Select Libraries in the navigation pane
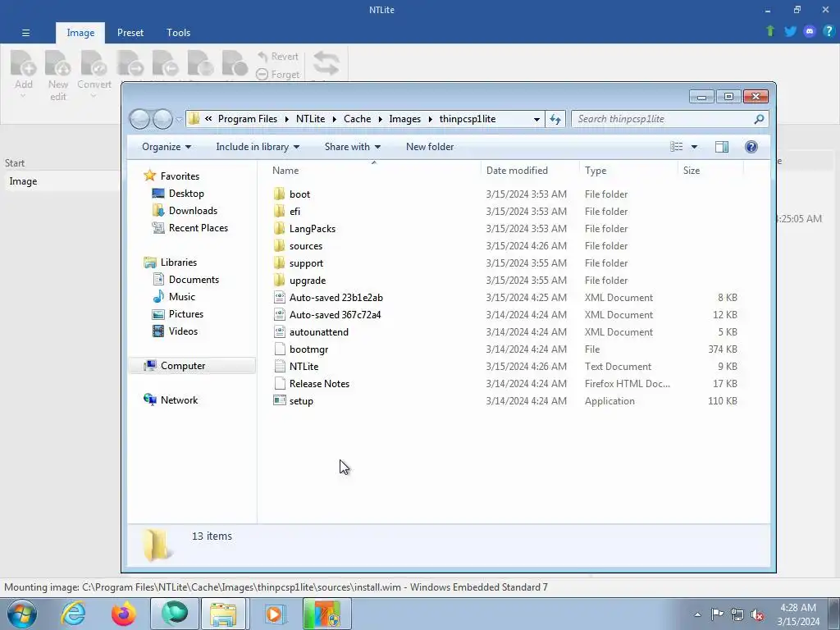The width and height of the screenshot is (840, 630). tap(171, 262)
